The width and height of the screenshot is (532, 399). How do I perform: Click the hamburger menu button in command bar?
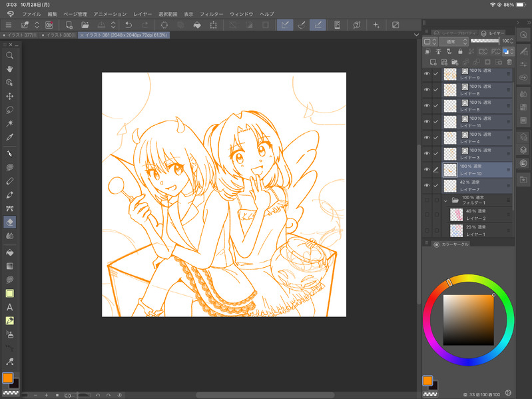(x=9, y=25)
